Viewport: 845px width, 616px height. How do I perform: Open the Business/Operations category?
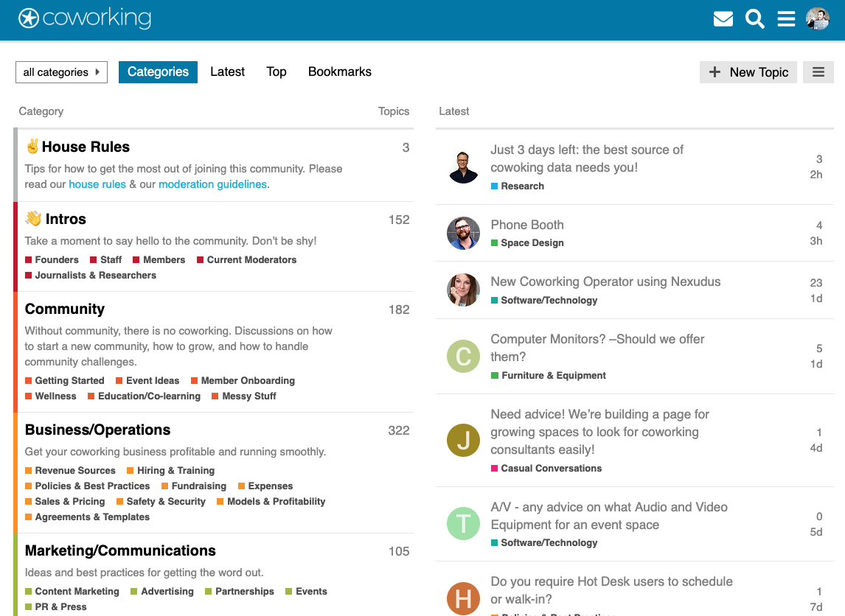pyautogui.click(x=97, y=430)
